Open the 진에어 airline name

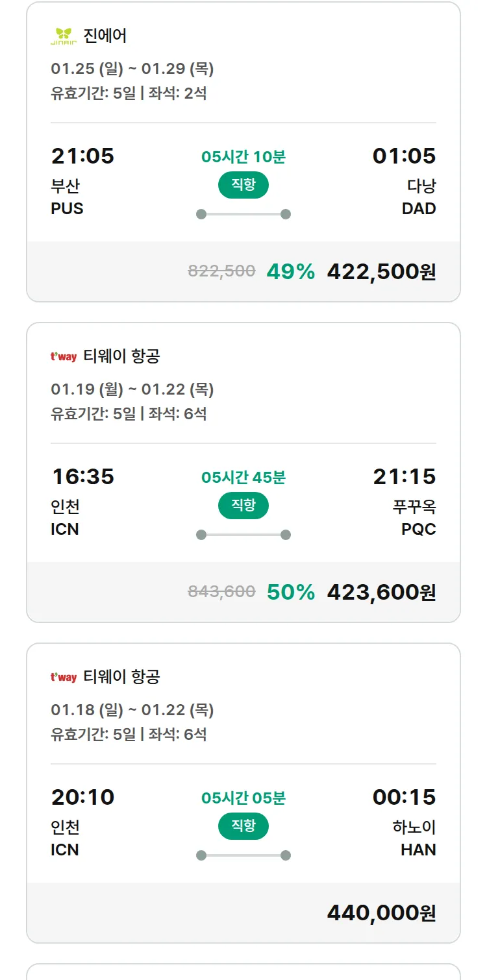[105, 36]
